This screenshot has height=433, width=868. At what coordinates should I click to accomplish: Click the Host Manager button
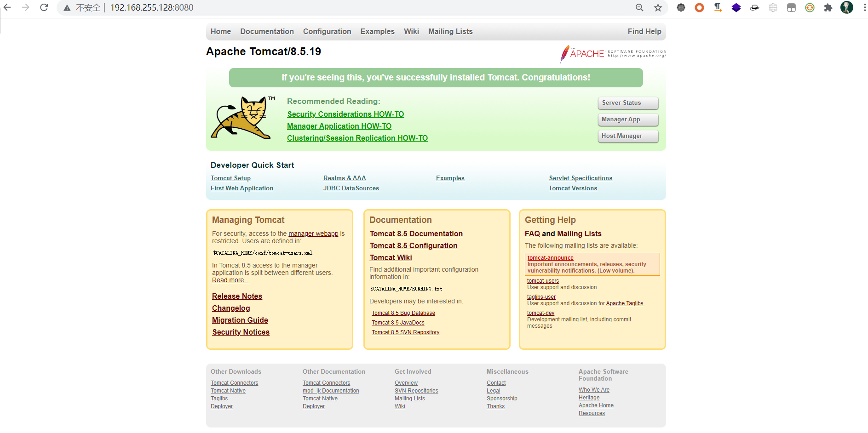click(x=628, y=136)
